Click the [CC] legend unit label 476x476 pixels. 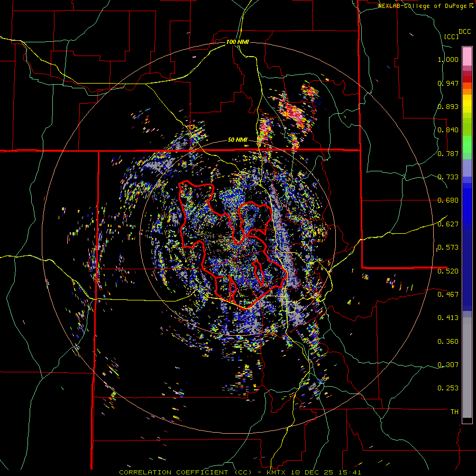click(x=451, y=36)
